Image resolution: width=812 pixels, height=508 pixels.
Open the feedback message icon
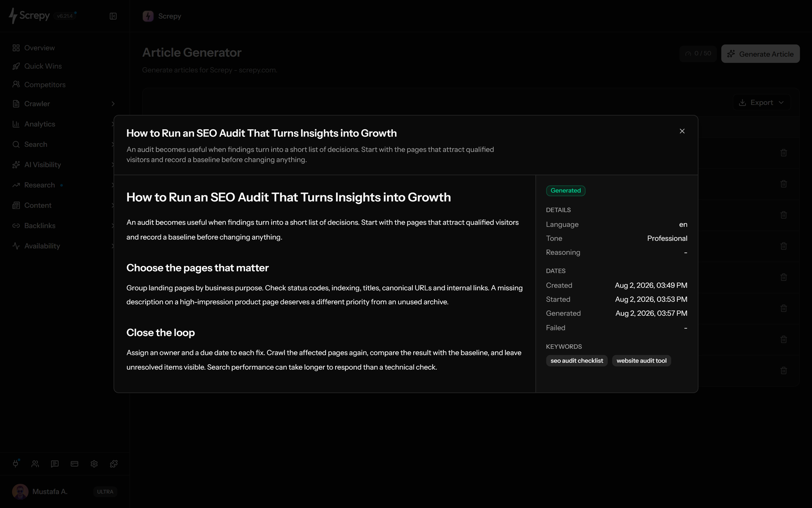(55, 464)
